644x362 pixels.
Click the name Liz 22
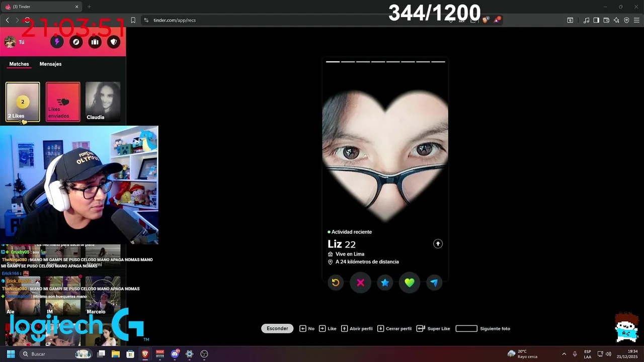tap(342, 244)
